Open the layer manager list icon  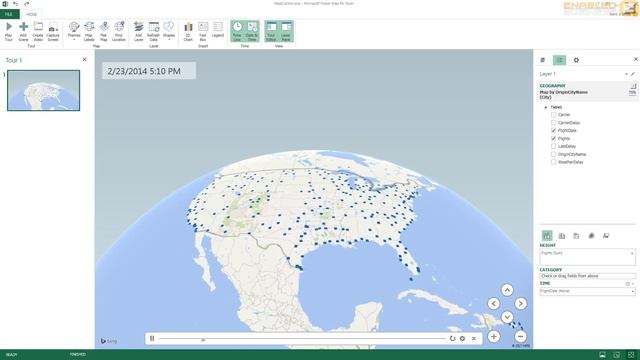[543, 60]
